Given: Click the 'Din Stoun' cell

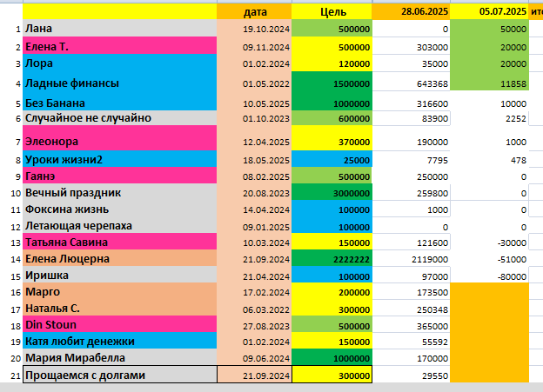Looking at the screenshot, I should [x=120, y=324].
